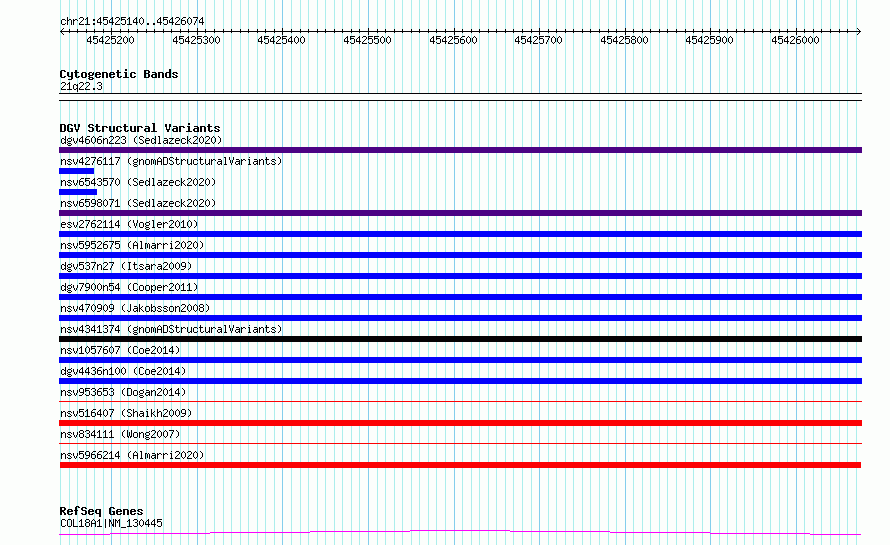Select the blue bar under nsv5952675
The image size is (890, 545).
click(460, 255)
